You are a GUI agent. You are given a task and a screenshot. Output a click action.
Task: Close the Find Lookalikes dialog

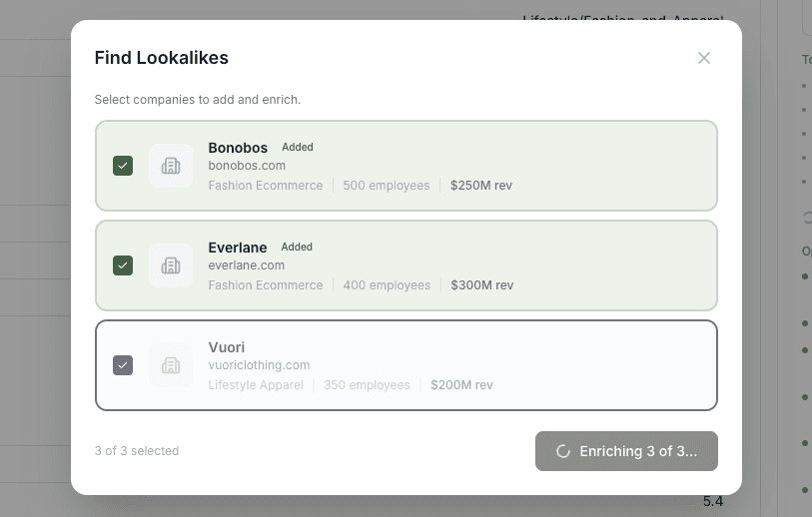704,58
